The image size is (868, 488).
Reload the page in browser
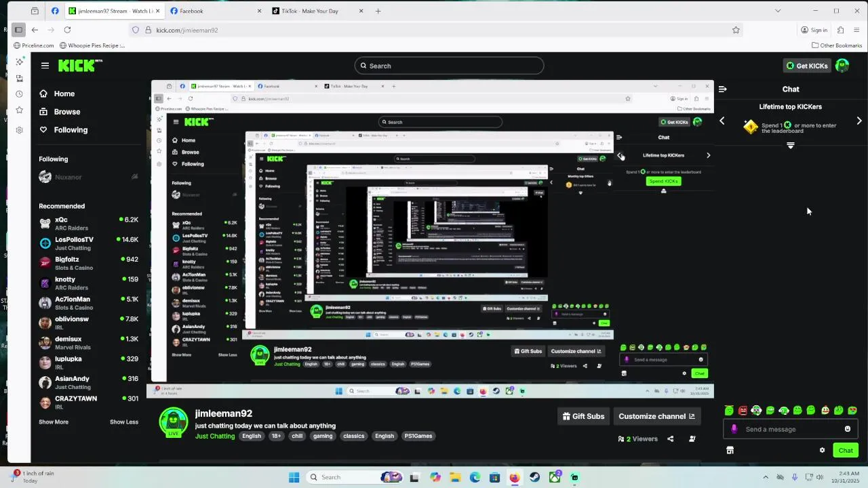click(x=67, y=30)
